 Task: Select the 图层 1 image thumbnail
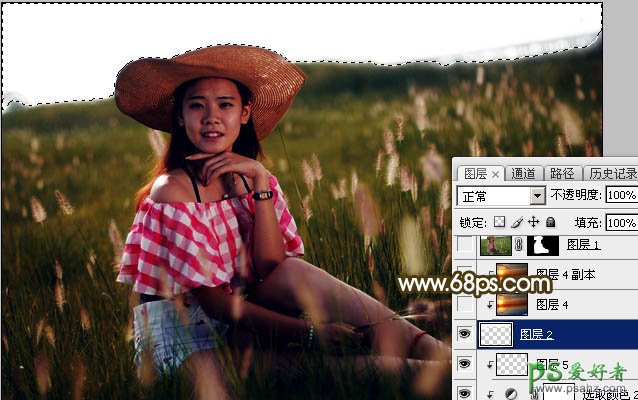pos(496,245)
